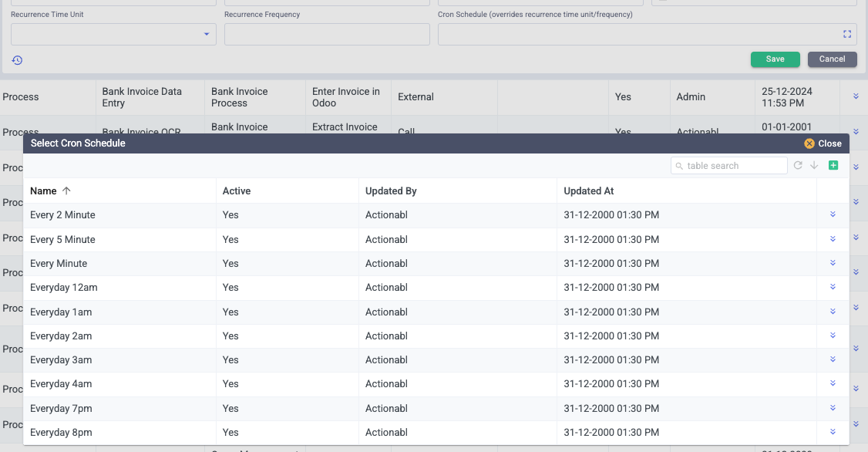Click Actionabl in the Everyday 8pm row
This screenshot has width=868, height=452.
tap(386, 433)
